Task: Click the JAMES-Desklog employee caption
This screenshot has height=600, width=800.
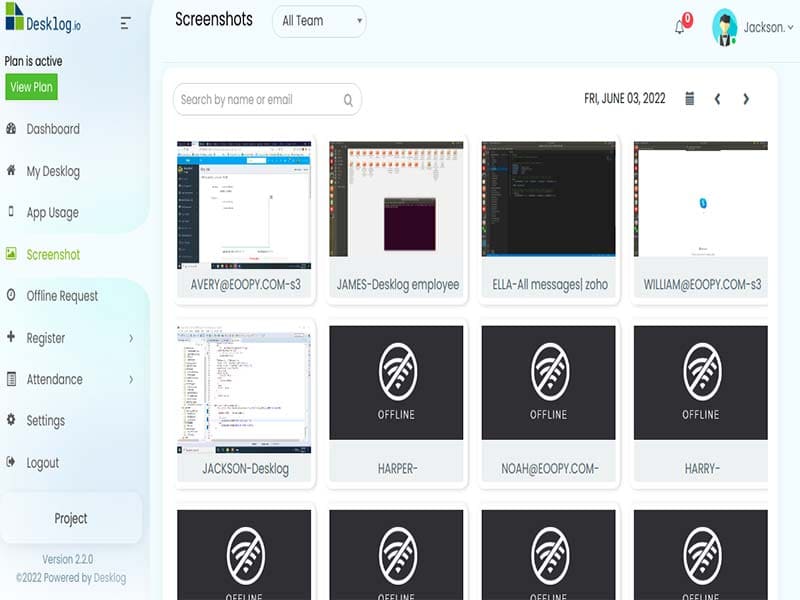Action: pos(398,285)
